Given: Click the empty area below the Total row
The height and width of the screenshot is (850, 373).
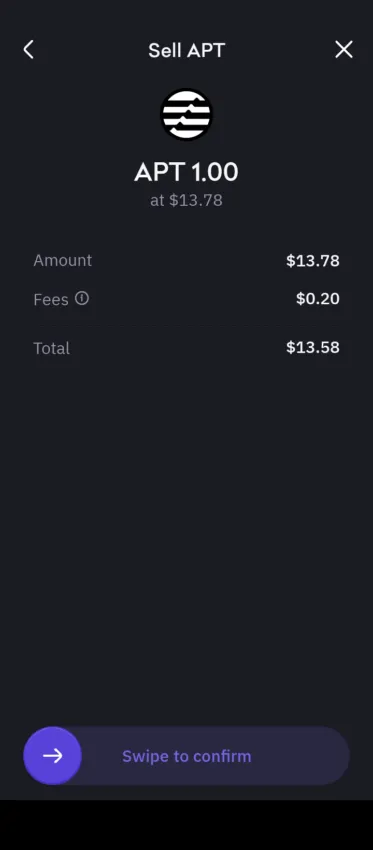Looking at the screenshot, I should 186,537.
